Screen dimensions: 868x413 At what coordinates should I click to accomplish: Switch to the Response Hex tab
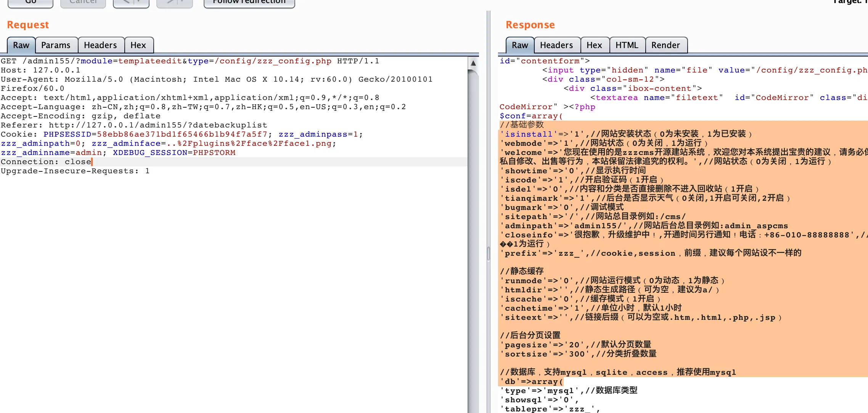point(594,45)
